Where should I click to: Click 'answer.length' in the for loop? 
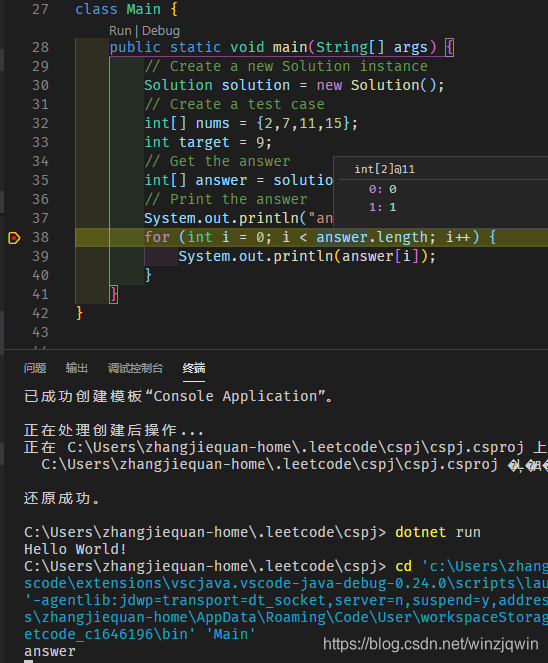click(372, 237)
